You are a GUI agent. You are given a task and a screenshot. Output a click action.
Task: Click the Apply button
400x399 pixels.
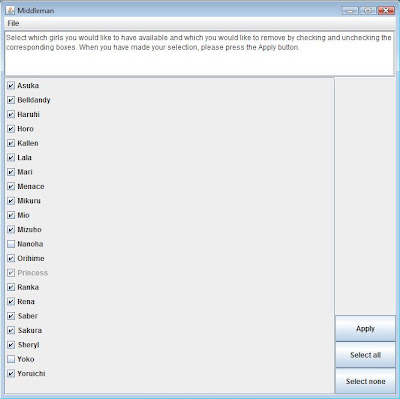coord(365,329)
